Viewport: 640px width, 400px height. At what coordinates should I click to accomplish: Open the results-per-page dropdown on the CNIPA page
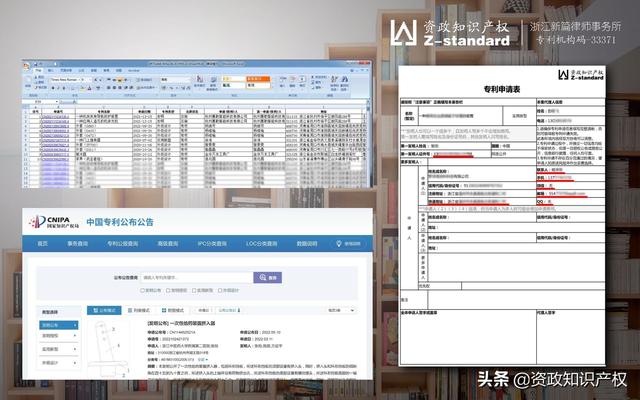[x=342, y=310]
